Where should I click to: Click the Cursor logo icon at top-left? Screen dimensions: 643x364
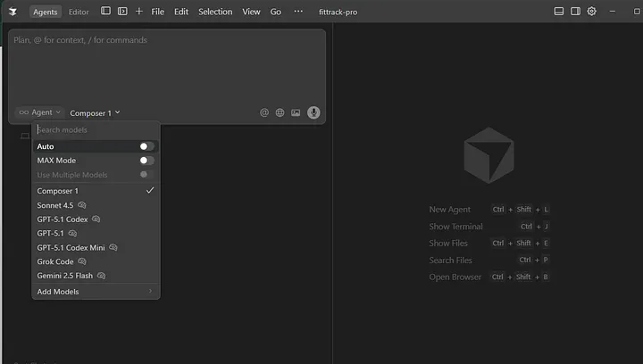coord(13,12)
